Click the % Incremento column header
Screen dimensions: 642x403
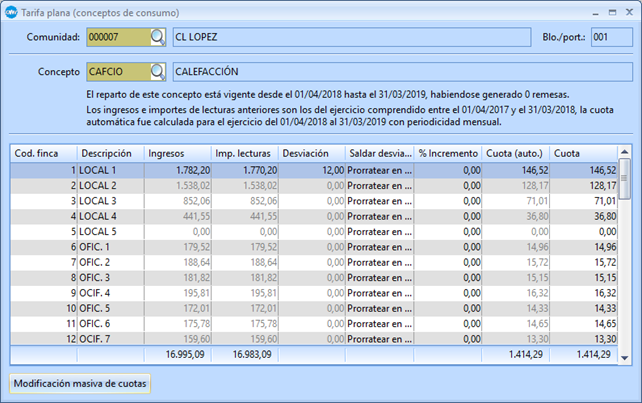(x=449, y=154)
